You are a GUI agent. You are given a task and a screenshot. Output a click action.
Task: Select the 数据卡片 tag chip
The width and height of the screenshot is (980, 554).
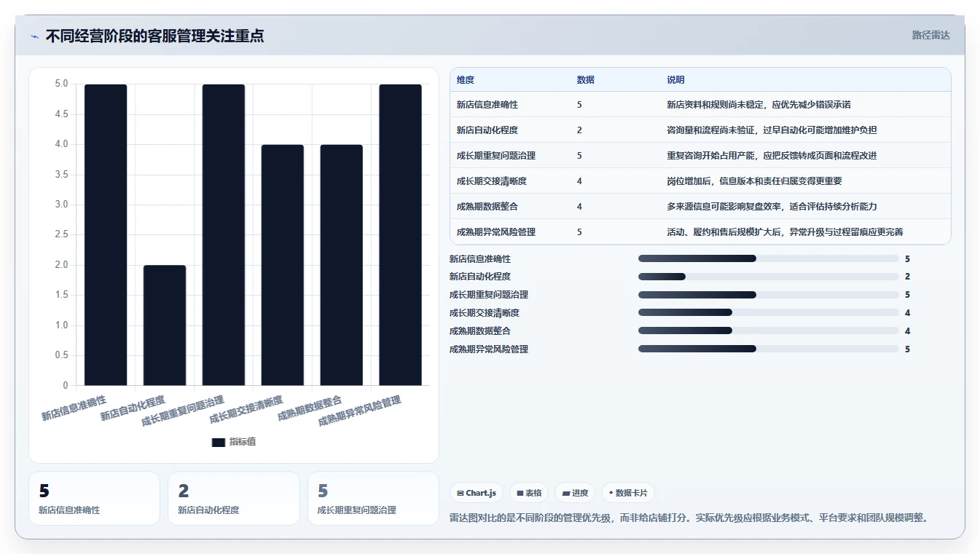[x=627, y=493]
